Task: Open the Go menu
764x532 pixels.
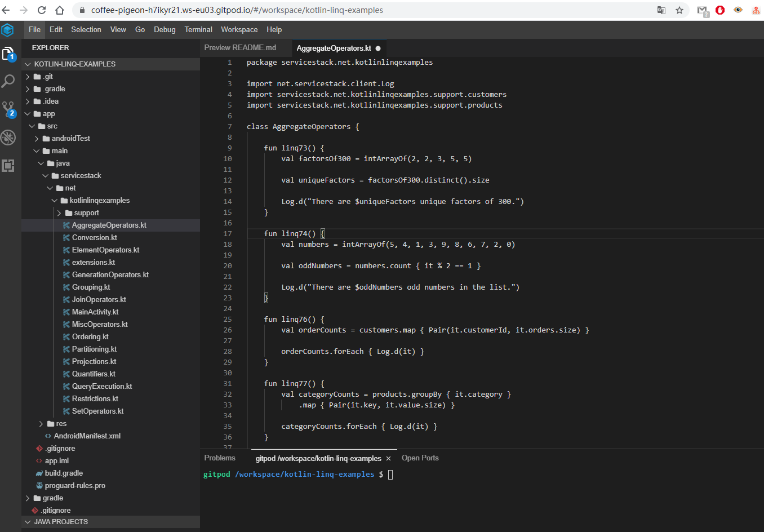Action: [140, 30]
